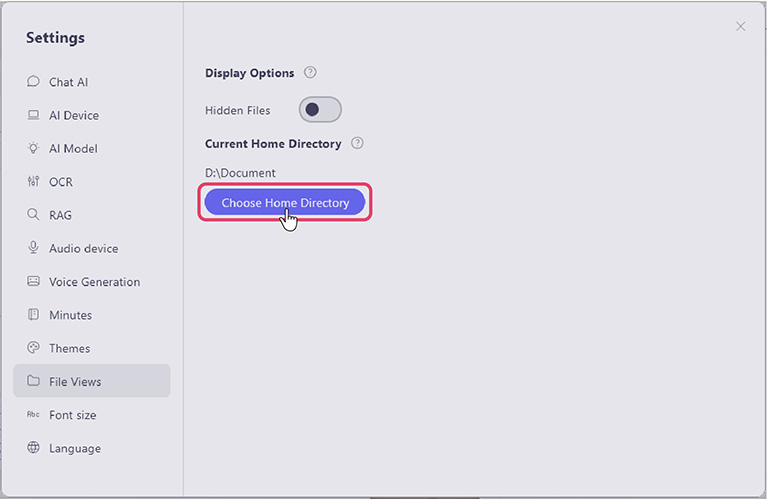Click the Audio device microphone icon
767x499 pixels.
coord(33,248)
